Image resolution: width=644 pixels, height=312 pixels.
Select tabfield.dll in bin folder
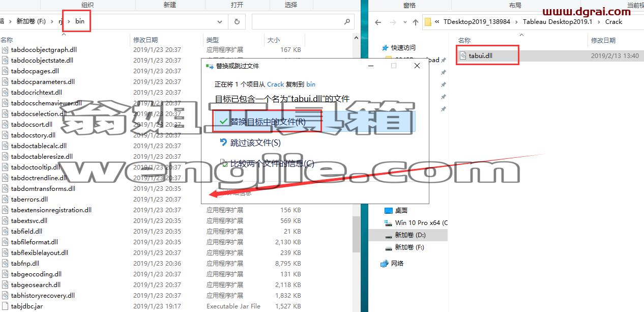26,232
